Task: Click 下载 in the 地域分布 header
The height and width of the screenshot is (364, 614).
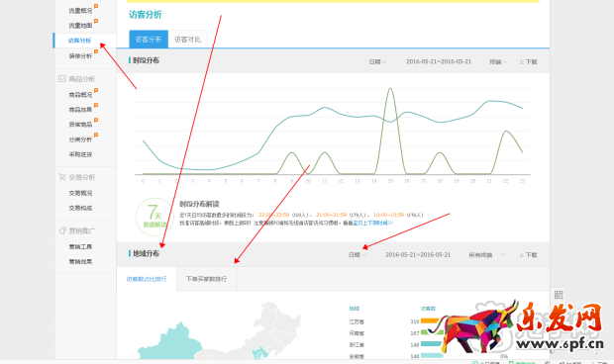Action: coord(532,255)
